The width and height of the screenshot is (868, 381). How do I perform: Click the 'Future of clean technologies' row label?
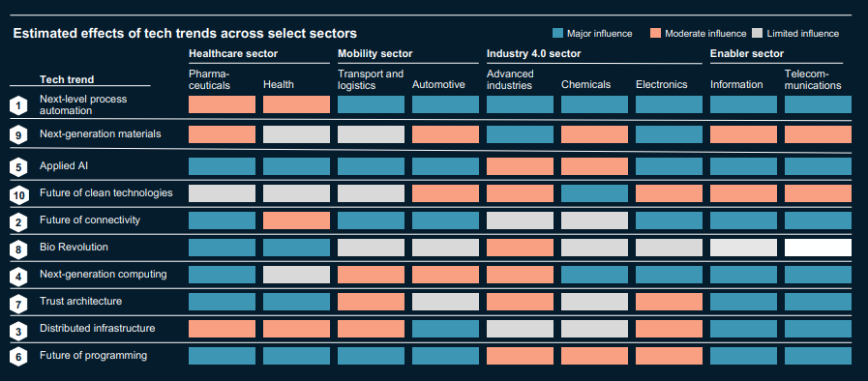coord(105,193)
